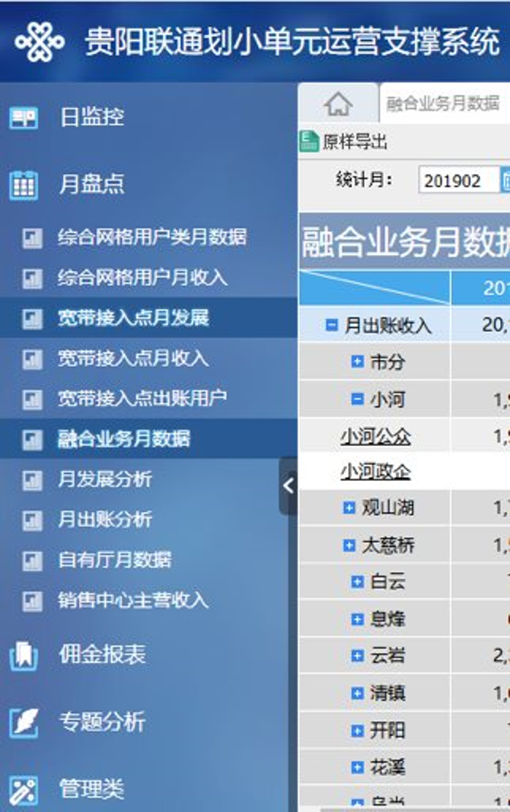Image resolution: width=510 pixels, height=812 pixels.
Task: Open 月发展分析 report
Action: [x=104, y=479]
